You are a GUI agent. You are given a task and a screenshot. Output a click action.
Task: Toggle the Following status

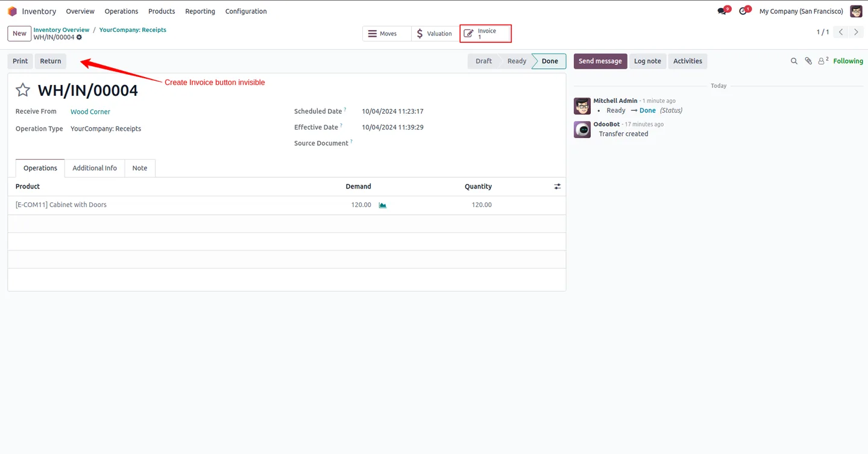(848, 61)
